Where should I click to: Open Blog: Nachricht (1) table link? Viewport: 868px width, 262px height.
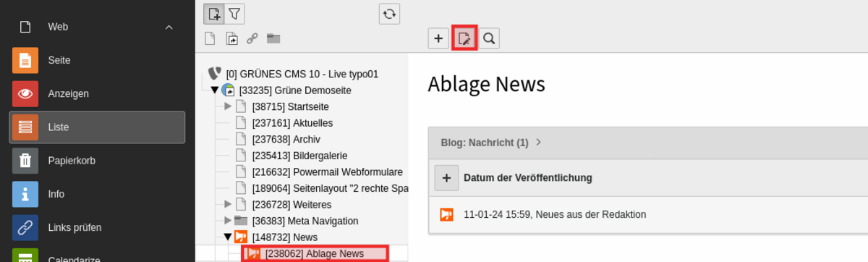coord(485,143)
